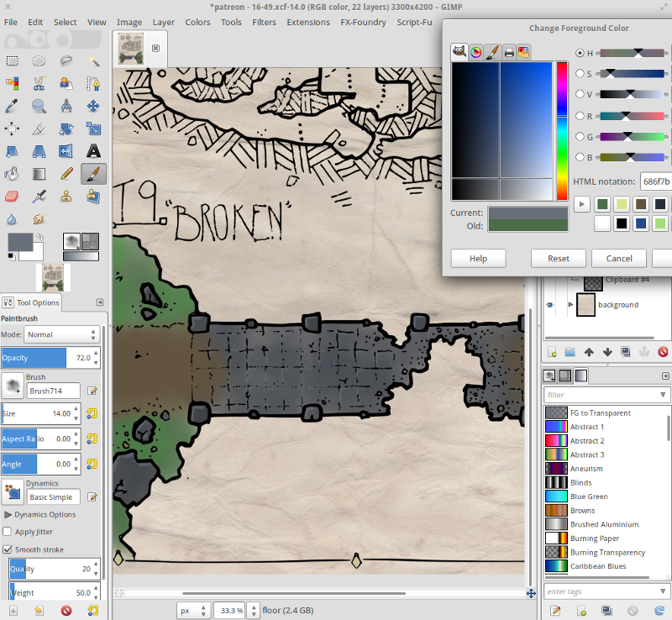Click the Help button

point(478,258)
